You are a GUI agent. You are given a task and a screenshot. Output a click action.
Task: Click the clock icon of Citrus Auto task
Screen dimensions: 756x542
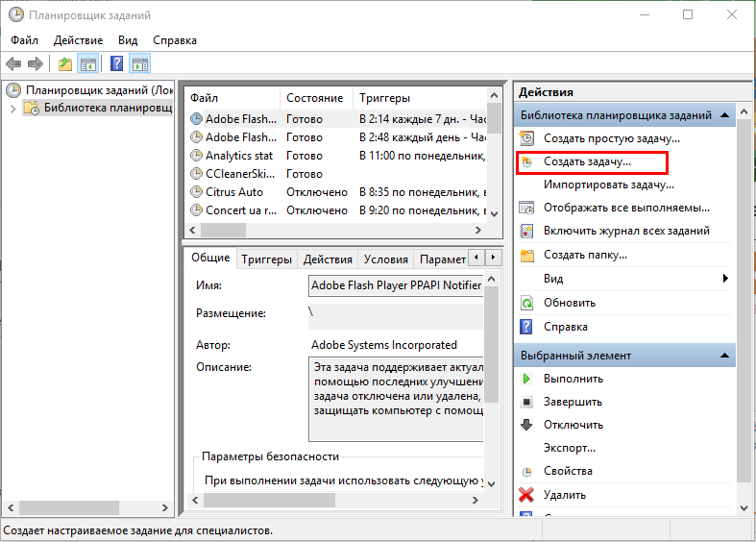pyautogui.click(x=196, y=192)
